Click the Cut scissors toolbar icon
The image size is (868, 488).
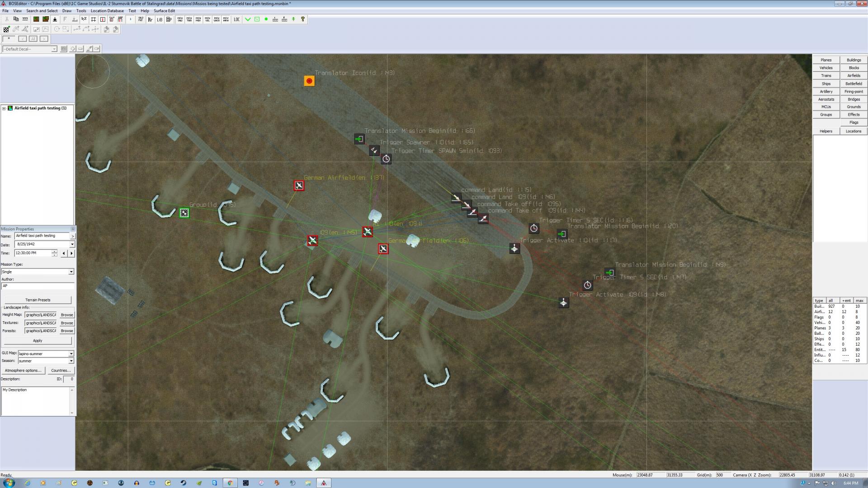coord(7,19)
